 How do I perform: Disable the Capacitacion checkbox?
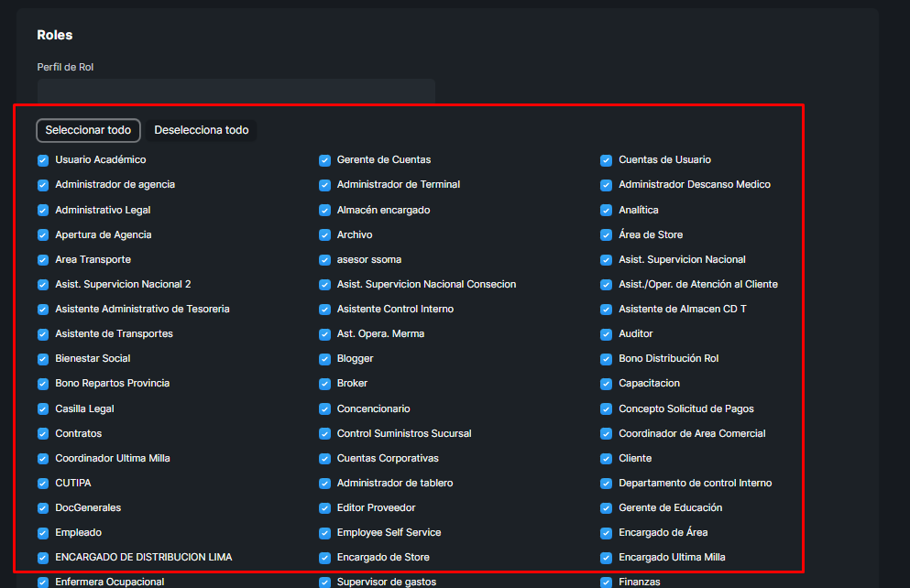pyautogui.click(x=606, y=384)
